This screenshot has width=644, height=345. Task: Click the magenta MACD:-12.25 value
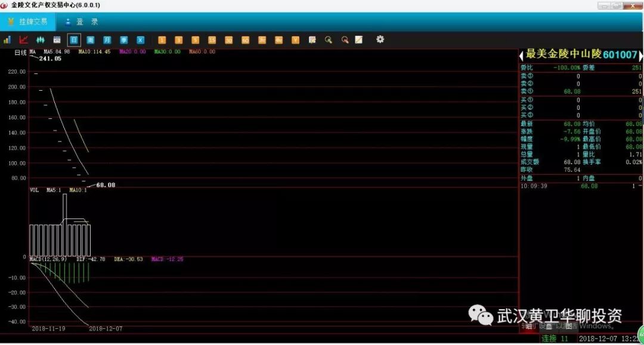(x=167, y=260)
